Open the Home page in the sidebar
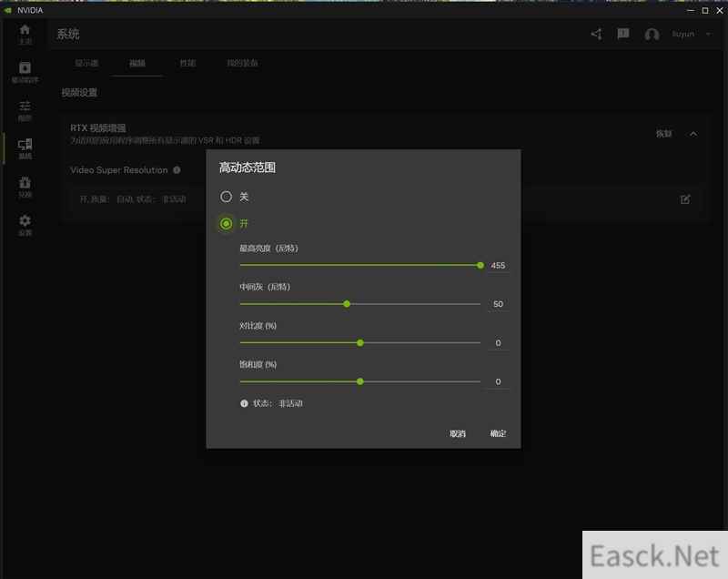The height and width of the screenshot is (579, 728). coord(25,34)
